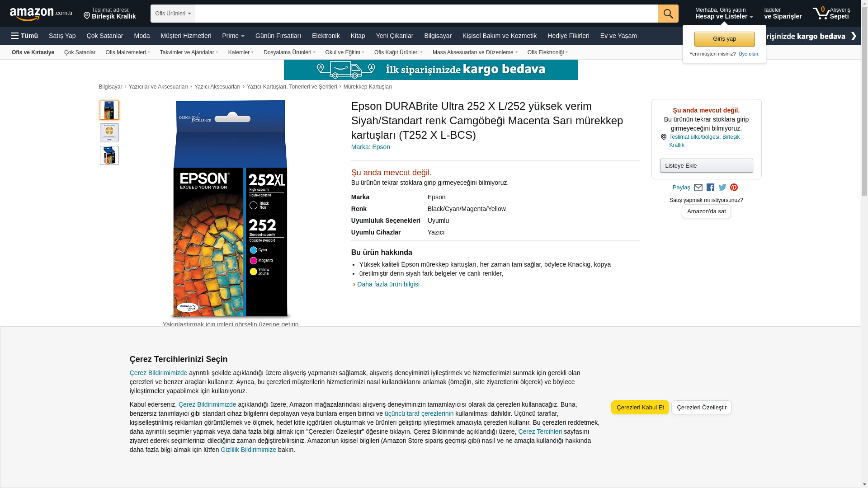Share product on Twitter icon

tap(722, 188)
